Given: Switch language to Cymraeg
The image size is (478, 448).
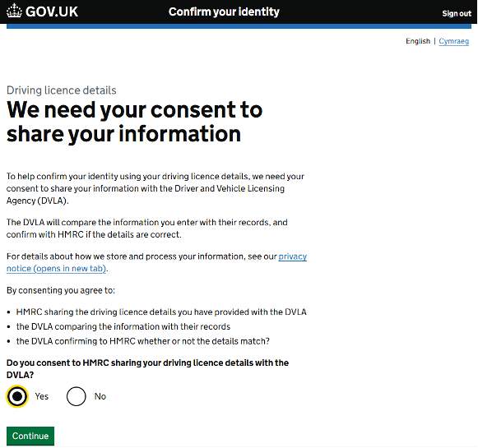Looking at the screenshot, I should tap(453, 41).
